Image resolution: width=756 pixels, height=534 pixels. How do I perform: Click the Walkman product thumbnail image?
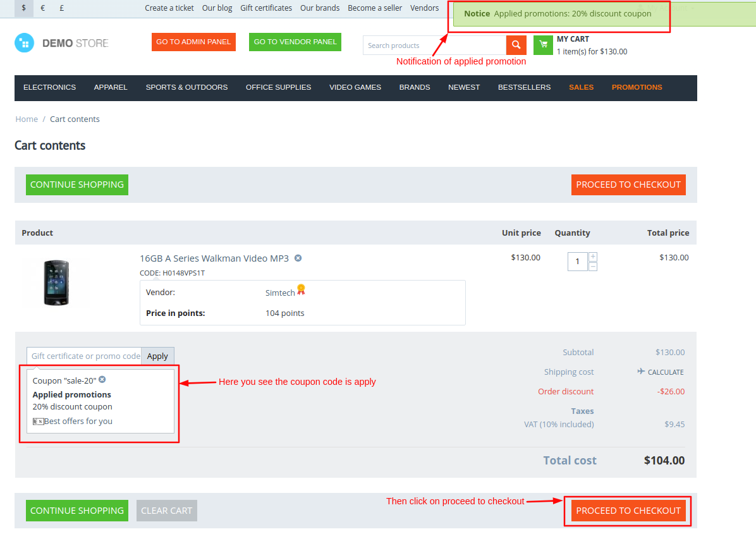coord(56,282)
